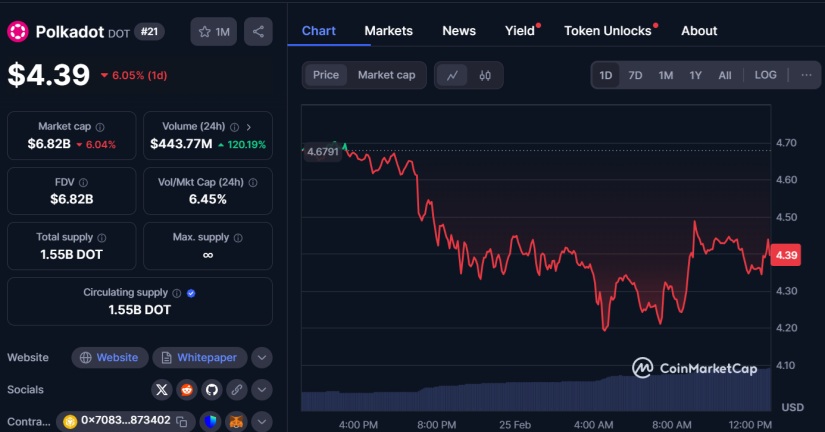825x432 pixels.
Task: Open the Token Unlocks tab
Action: pos(607,31)
